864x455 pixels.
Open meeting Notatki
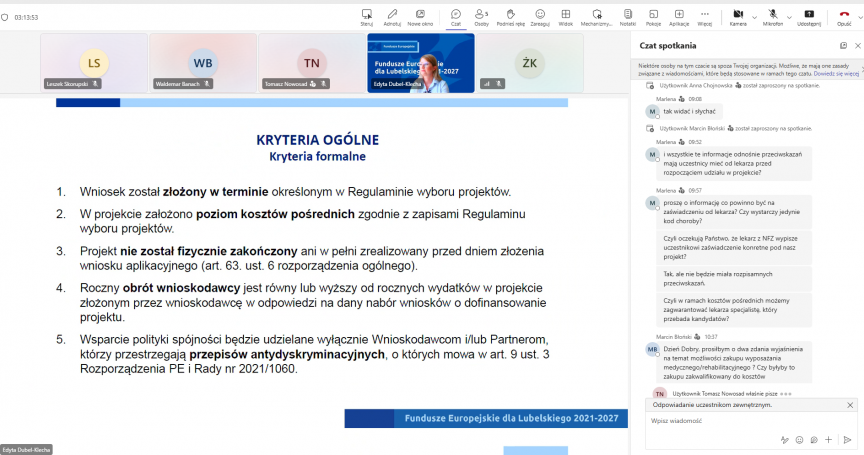pos(628,17)
